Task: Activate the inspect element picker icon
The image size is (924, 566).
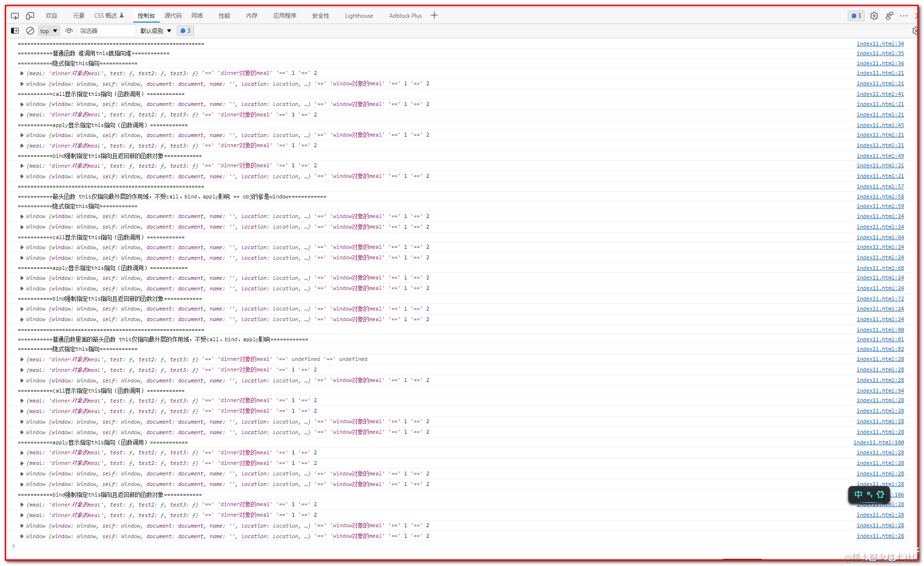Action: pyautogui.click(x=15, y=16)
